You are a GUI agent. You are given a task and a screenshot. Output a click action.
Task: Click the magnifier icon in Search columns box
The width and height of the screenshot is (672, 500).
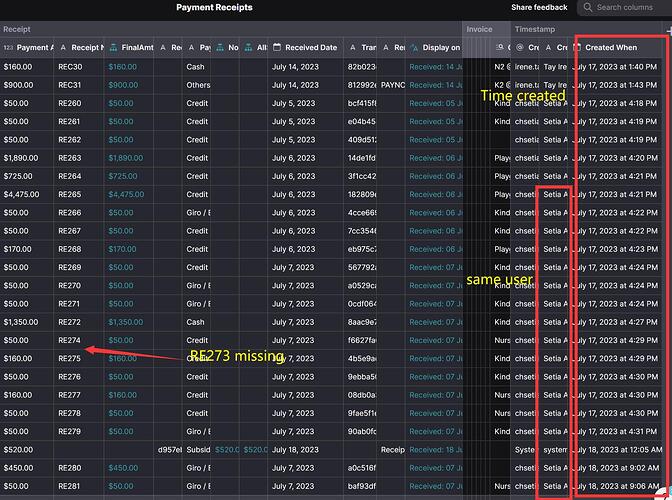click(588, 7)
